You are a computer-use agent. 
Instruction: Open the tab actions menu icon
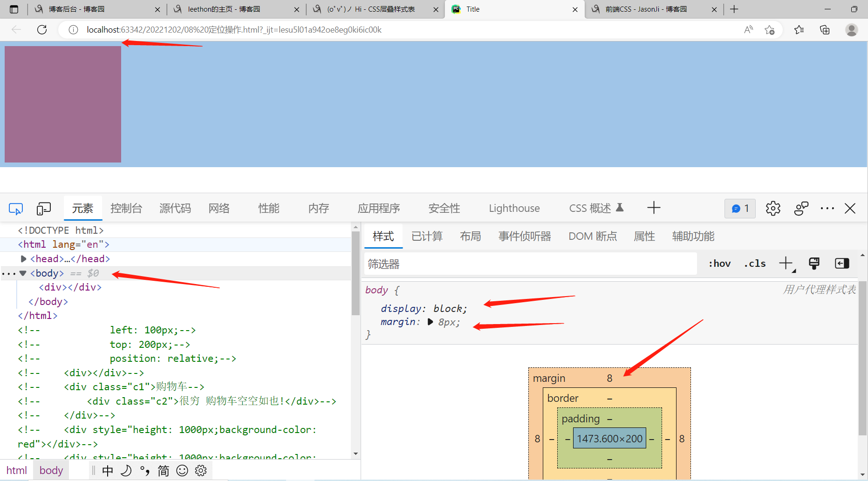coord(14,9)
